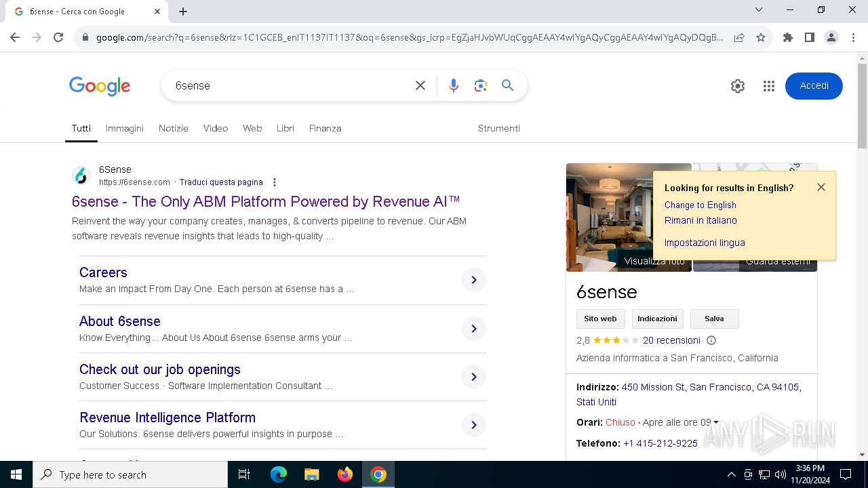The width and height of the screenshot is (868, 488).
Task: Call phone number +1 415-212-9225
Action: [x=660, y=443]
